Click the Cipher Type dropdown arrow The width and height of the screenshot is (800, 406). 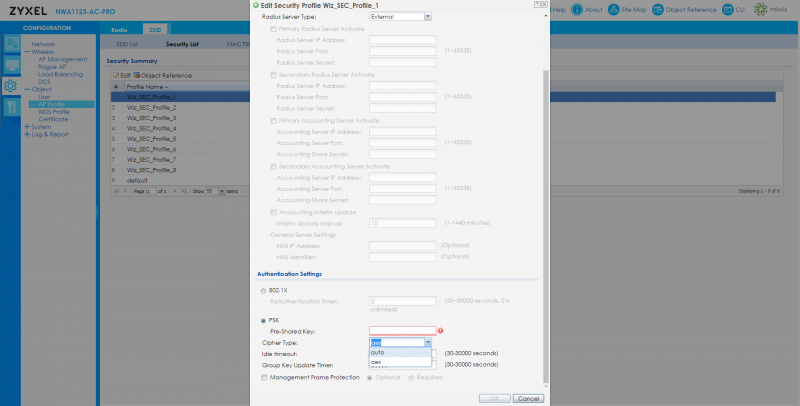[x=428, y=343]
